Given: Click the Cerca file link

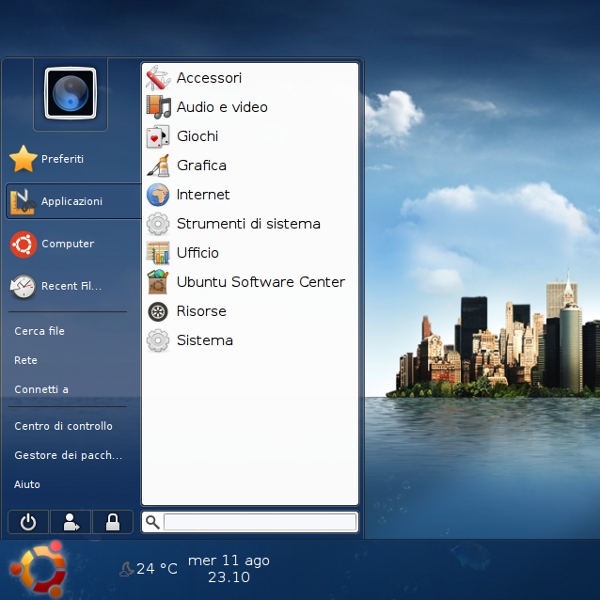Looking at the screenshot, I should coord(39,331).
